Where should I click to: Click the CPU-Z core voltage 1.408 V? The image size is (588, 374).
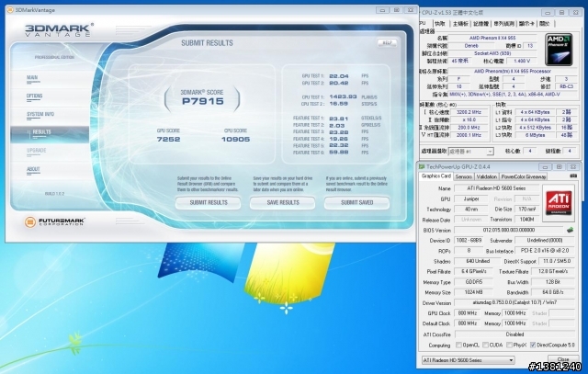(x=523, y=61)
